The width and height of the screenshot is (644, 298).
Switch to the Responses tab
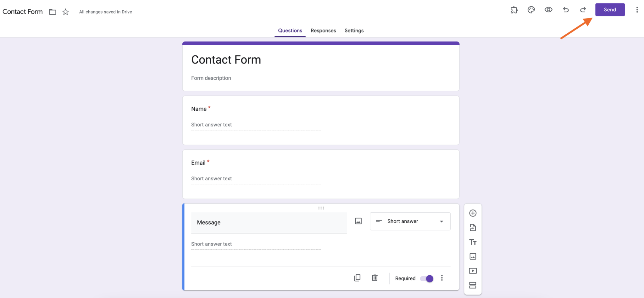pos(323,31)
